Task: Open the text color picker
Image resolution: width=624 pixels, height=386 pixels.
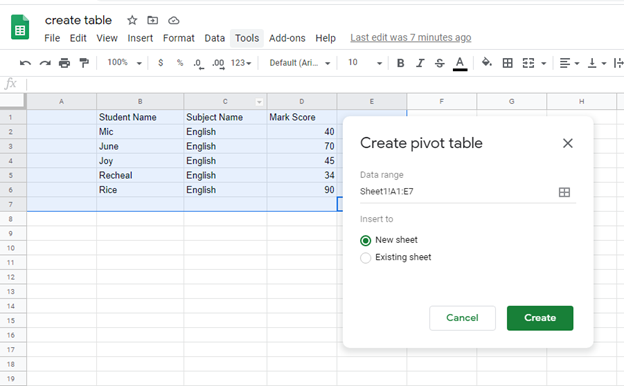Action: tap(460, 63)
